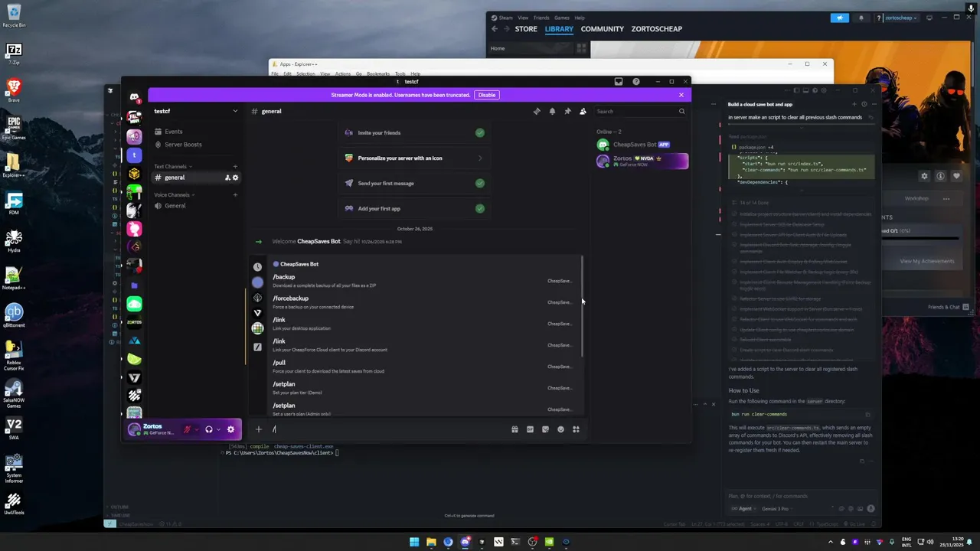Open sticker picker in message bar
Image resolution: width=980 pixels, height=551 pixels.
coord(545,429)
